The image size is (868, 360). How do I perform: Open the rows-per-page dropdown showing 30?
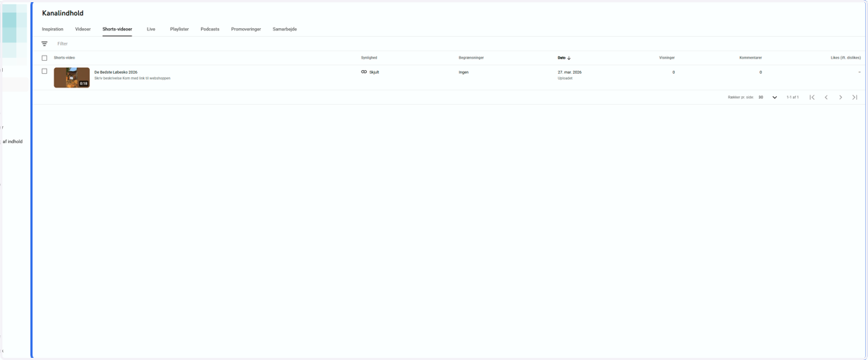767,97
